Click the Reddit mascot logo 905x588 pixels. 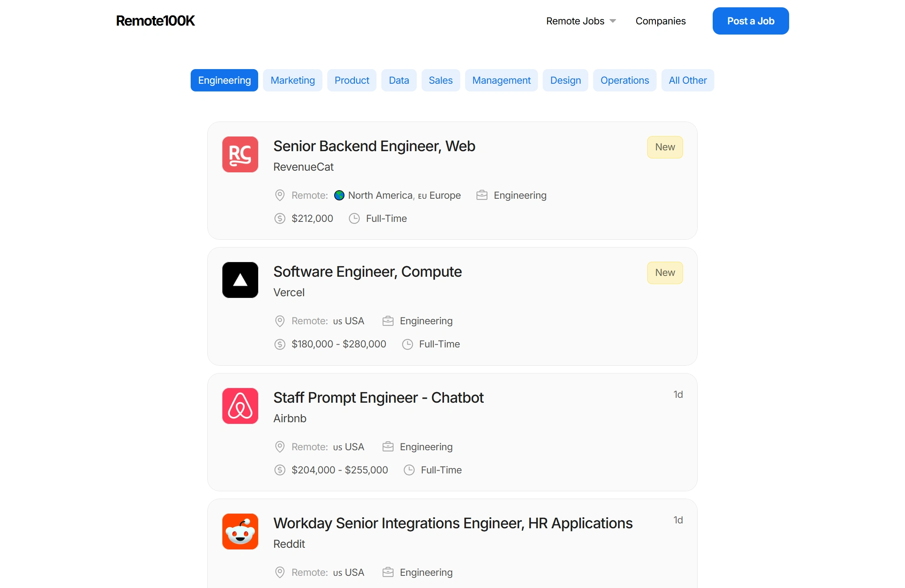(240, 532)
